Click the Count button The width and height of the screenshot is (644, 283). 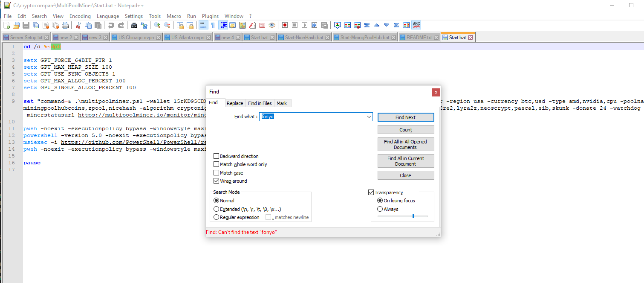(406, 129)
